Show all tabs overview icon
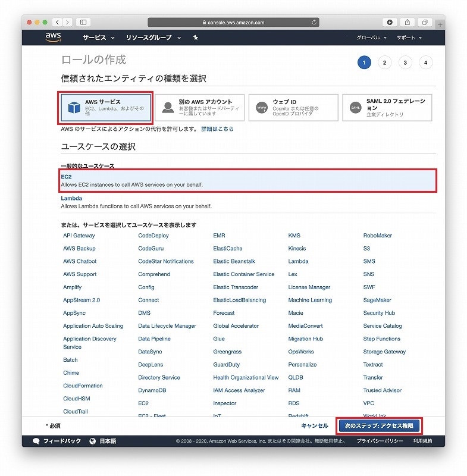467x476 pixels. tap(425, 22)
